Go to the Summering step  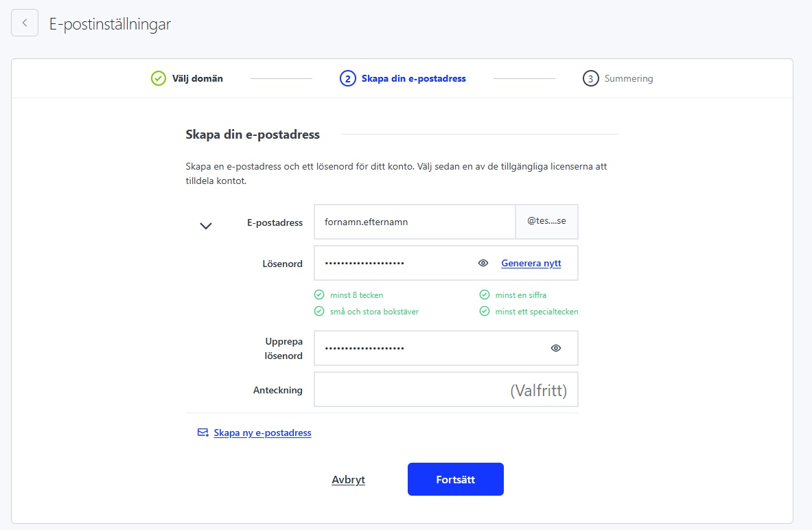(x=628, y=78)
